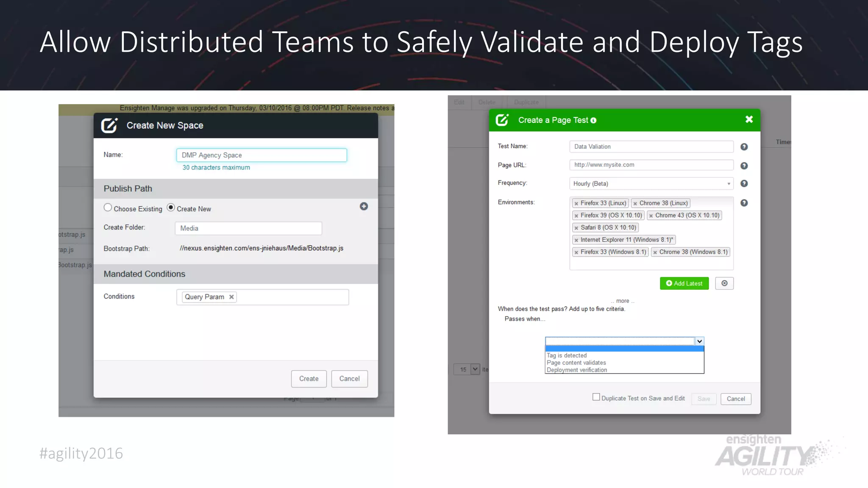Click the Test Name input field

coord(651,147)
